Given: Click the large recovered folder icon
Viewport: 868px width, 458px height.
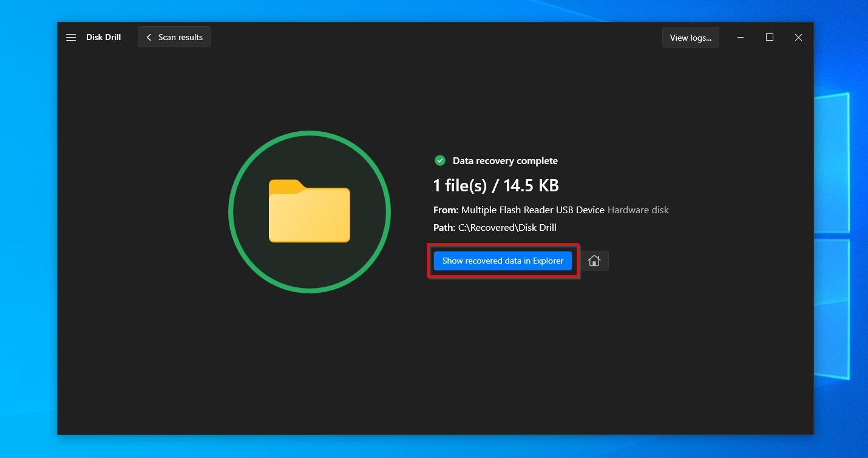Looking at the screenshot, I should (x=310, y=211).
